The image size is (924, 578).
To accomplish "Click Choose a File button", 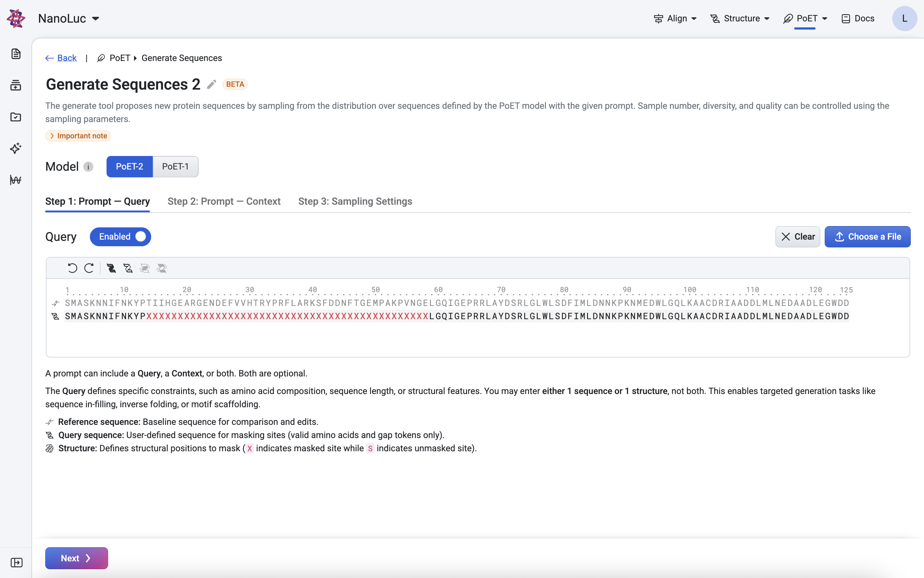I will [x=867, y=236].
